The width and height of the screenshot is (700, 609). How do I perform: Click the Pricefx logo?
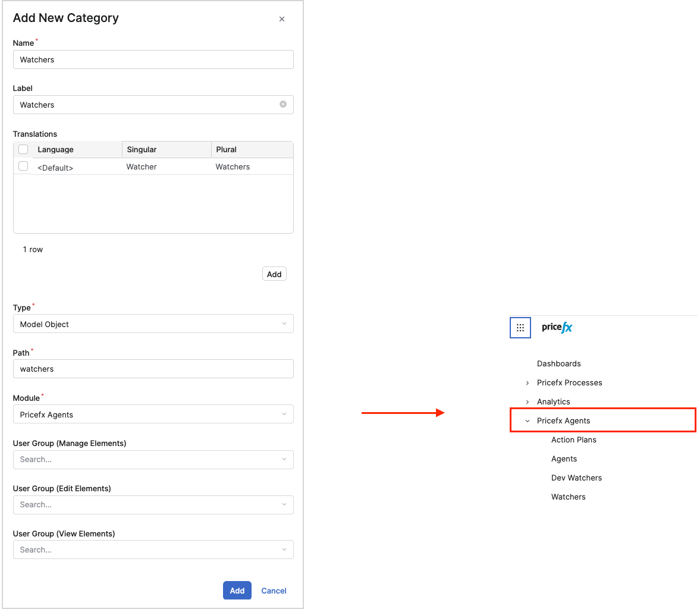[557, 327]
